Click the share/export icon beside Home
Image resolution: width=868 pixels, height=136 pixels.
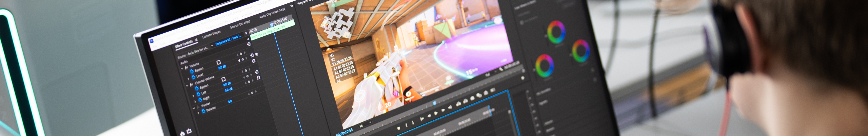click(x=189, y=131)
